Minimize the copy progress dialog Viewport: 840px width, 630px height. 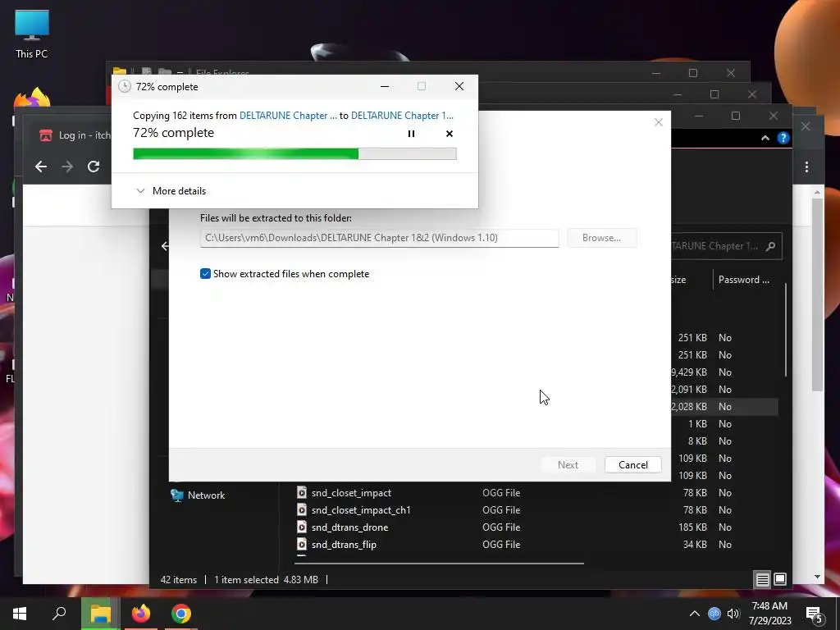[385, 86]
